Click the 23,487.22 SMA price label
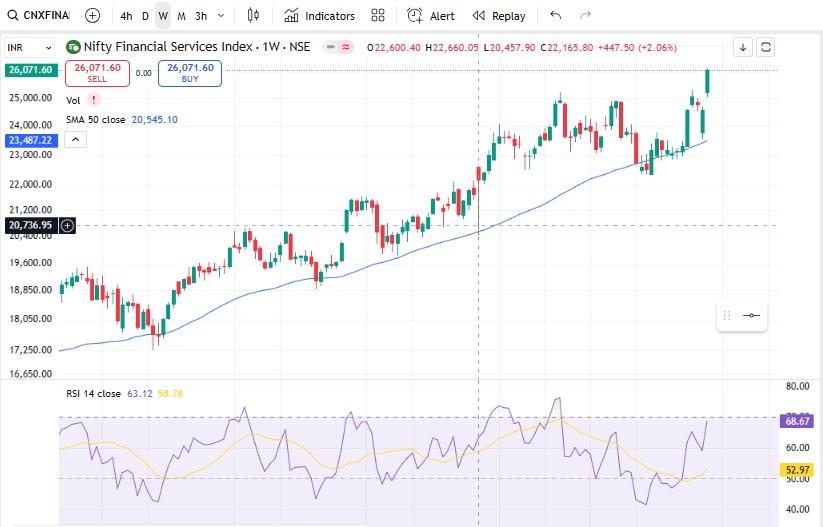The image size is (823, 527). (x=30, y=141)
